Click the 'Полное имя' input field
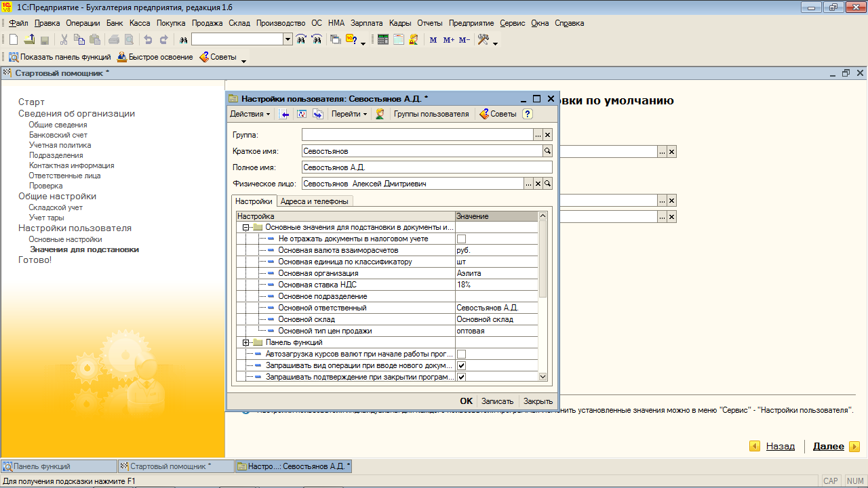 pyautogui.click(x=427, y=167)
